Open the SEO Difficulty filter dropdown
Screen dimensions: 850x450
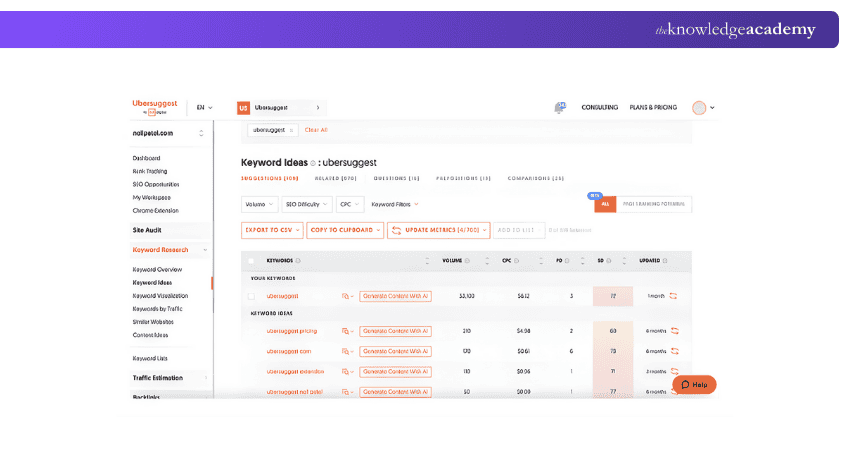point(307,204)
